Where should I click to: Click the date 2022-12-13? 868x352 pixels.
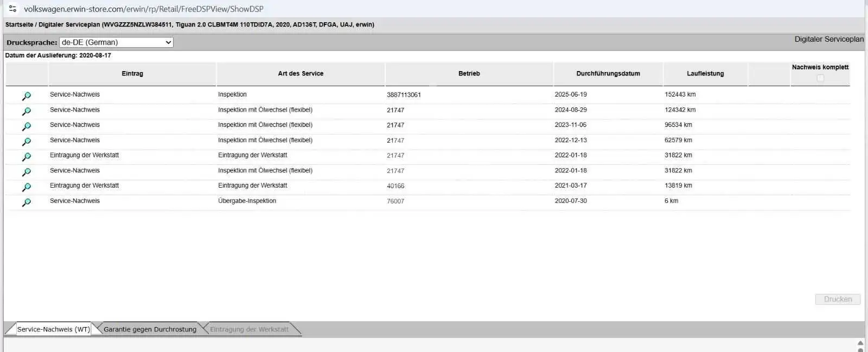pos(571,140)
